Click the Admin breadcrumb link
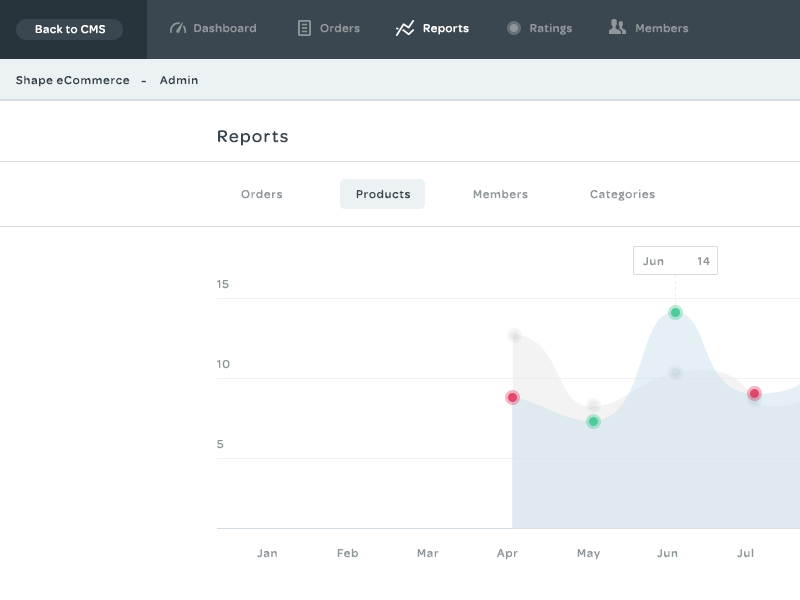Image resolution: width=800 pixels, height=600 pixels. [x=179, y=80]
